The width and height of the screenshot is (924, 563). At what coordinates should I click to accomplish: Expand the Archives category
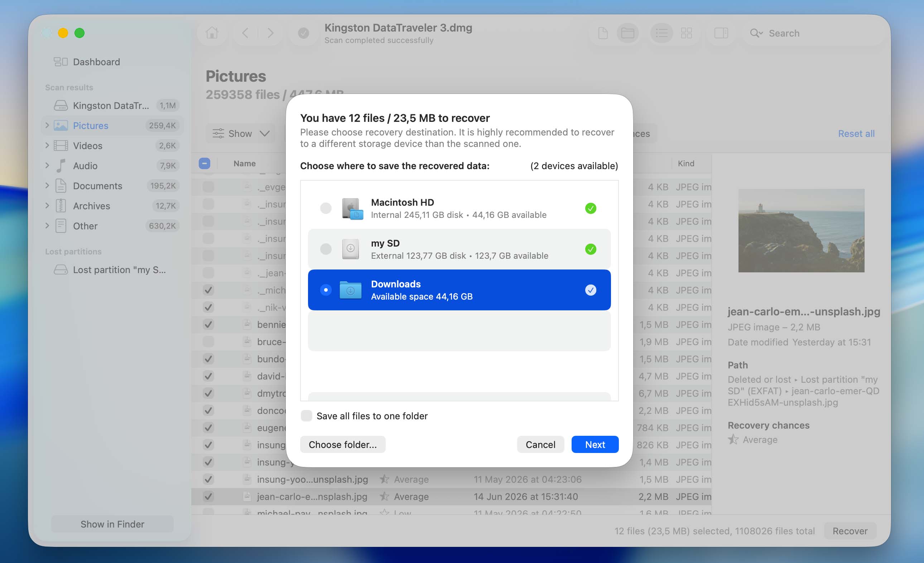click(x=47, y=205)
